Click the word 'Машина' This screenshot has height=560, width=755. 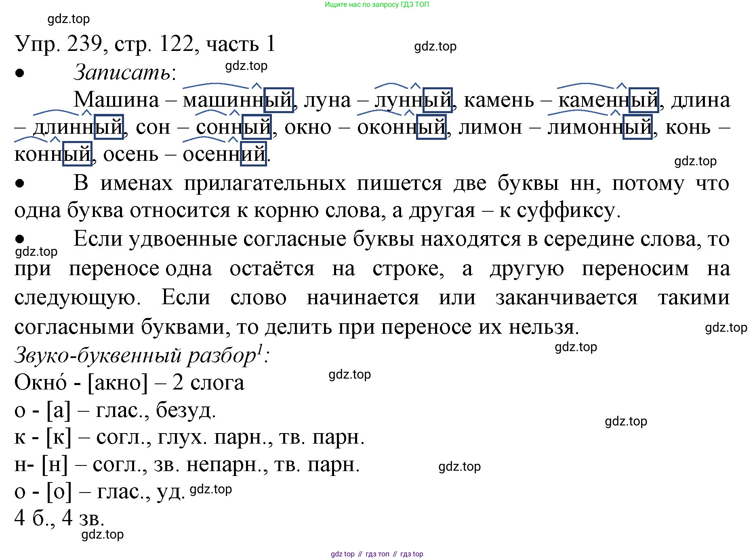pyautogui.click(x=116, y=99)
